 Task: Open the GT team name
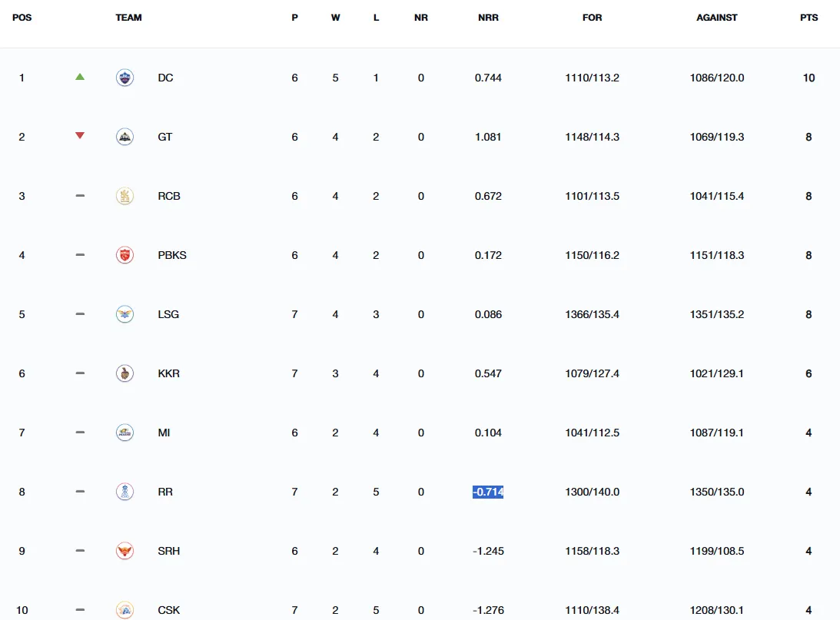(x=165, y=137)
